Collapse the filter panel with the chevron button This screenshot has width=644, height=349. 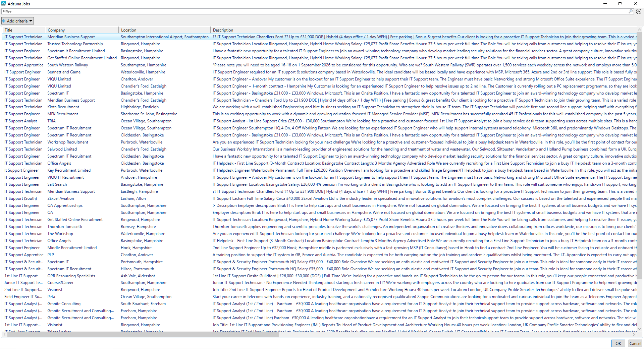tap(639, 11)
